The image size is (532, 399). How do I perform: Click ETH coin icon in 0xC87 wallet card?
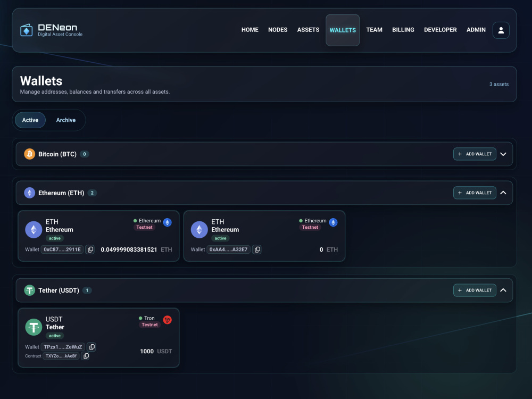point(34,230)
